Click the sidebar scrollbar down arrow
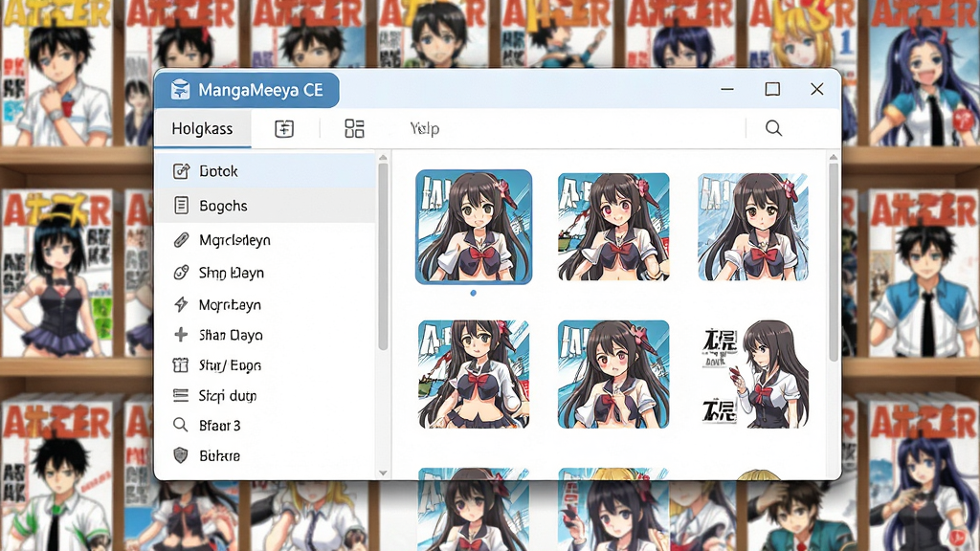This screenshot has width=980, height=551. click(x=383, y=473)
